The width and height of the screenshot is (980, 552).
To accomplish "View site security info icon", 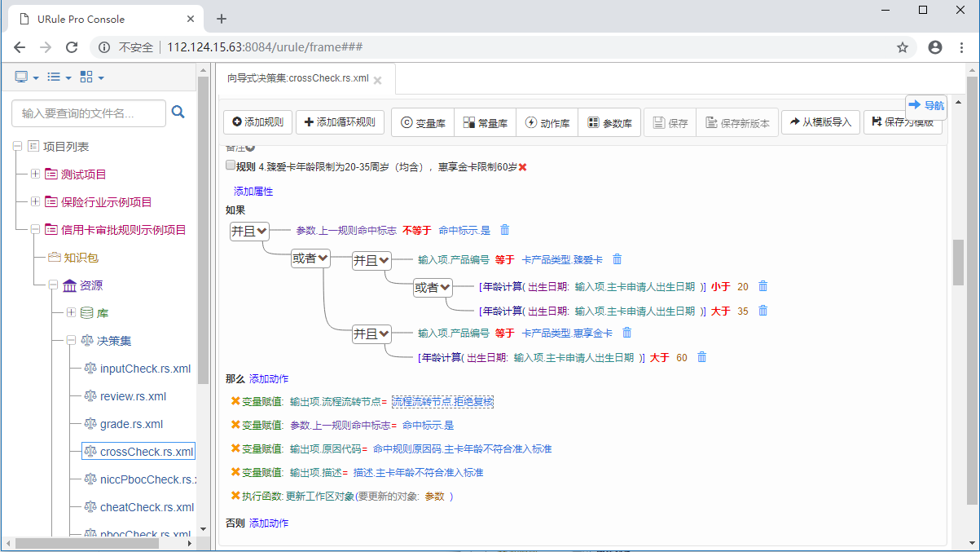I will pos(104,47).
